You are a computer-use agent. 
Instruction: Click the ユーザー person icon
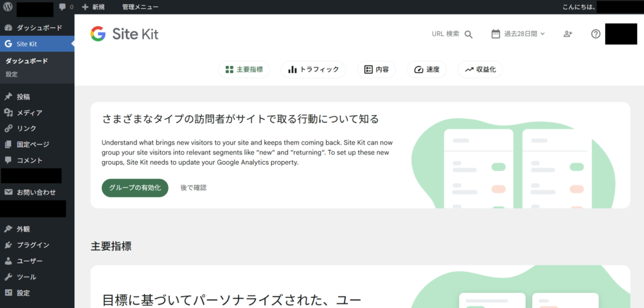8,261
